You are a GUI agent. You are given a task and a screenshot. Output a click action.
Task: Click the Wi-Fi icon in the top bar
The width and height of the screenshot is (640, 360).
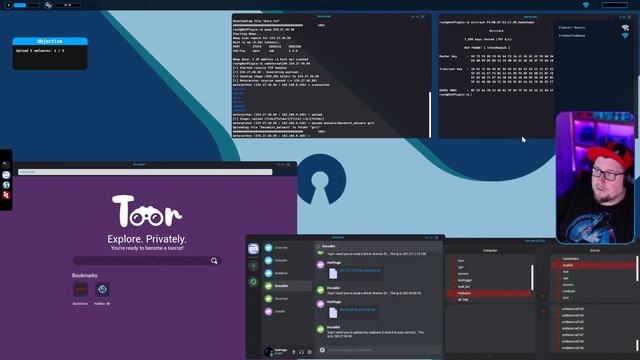(x=586, y=5)
